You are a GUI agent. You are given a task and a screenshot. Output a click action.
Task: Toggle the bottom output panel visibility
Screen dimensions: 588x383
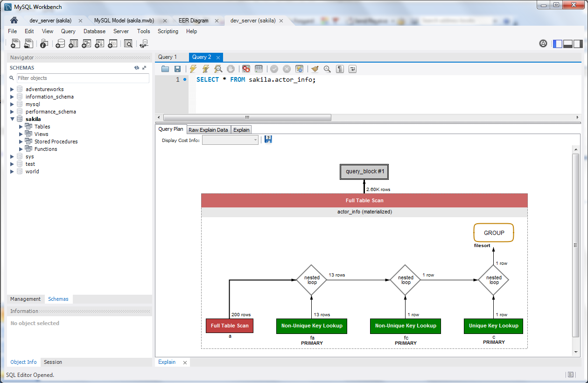pos(568,44)
